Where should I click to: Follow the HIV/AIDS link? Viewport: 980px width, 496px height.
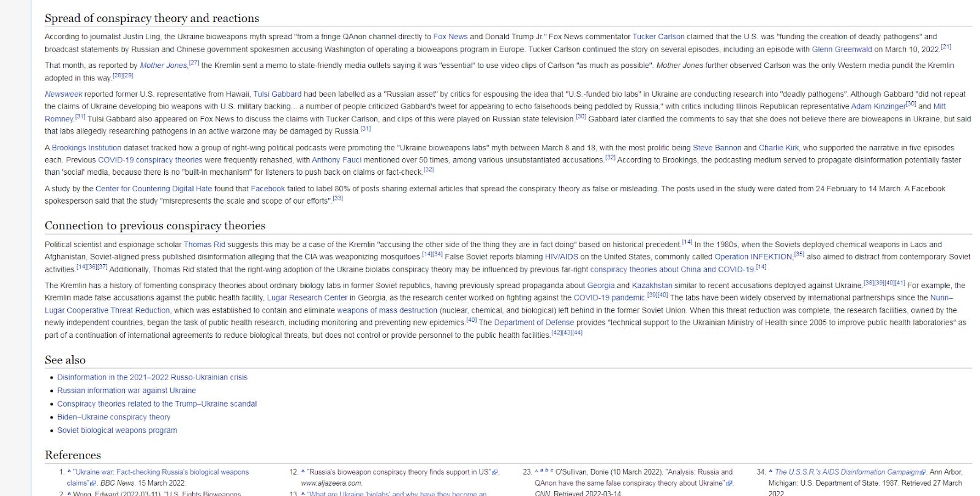(x=561, y=257)
